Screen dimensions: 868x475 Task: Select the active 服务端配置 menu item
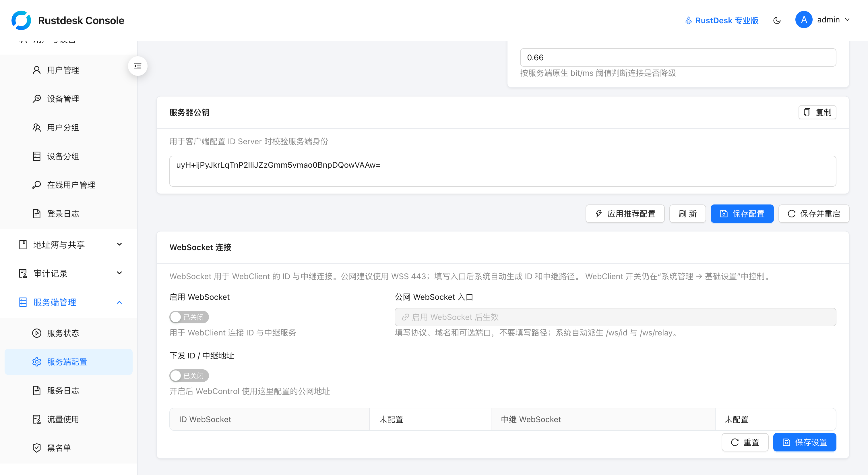69,362
